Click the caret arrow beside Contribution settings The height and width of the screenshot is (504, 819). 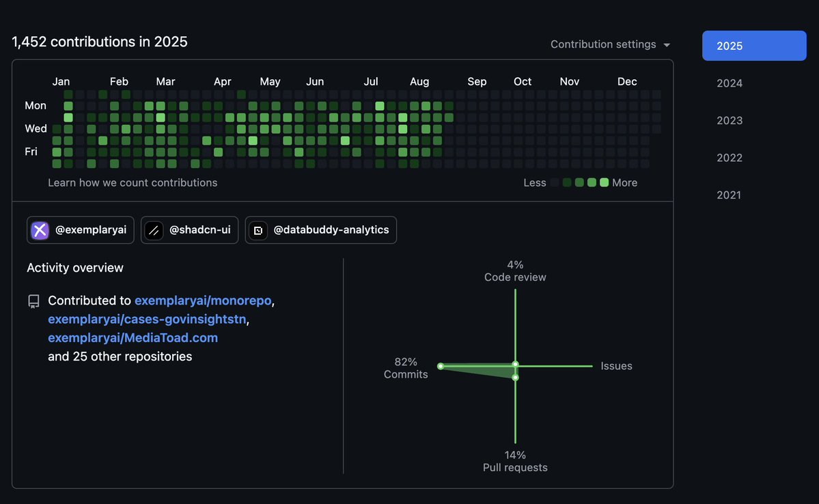[667, 46]
